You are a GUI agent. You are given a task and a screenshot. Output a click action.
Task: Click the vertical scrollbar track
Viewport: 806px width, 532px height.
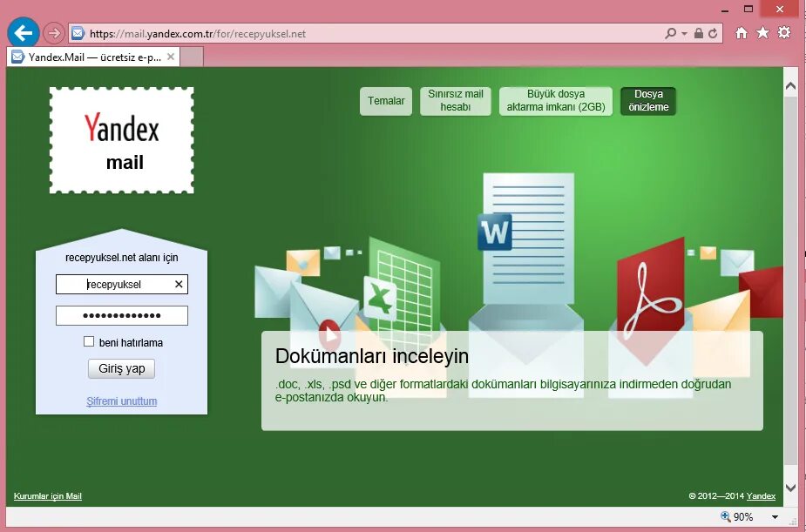pyautogui.click(x=790, y=279)
